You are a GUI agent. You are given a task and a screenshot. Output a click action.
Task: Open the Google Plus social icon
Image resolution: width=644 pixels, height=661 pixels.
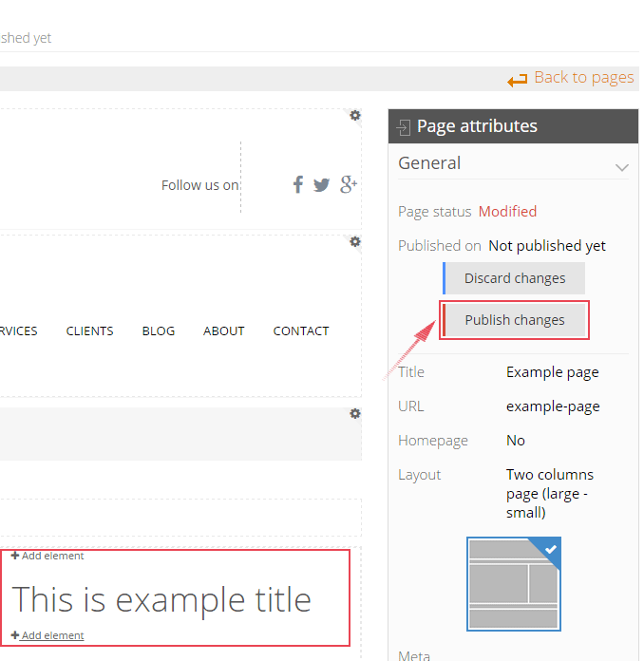point(348,184)
